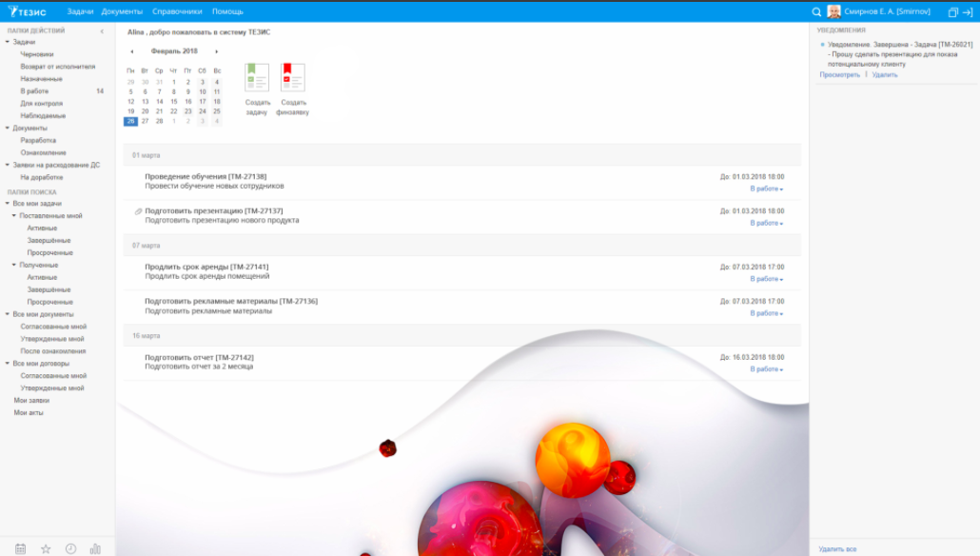Screen dimensions: 980x556
Task: Collapse Заявки на расходование ДС node
Action: 8,165
